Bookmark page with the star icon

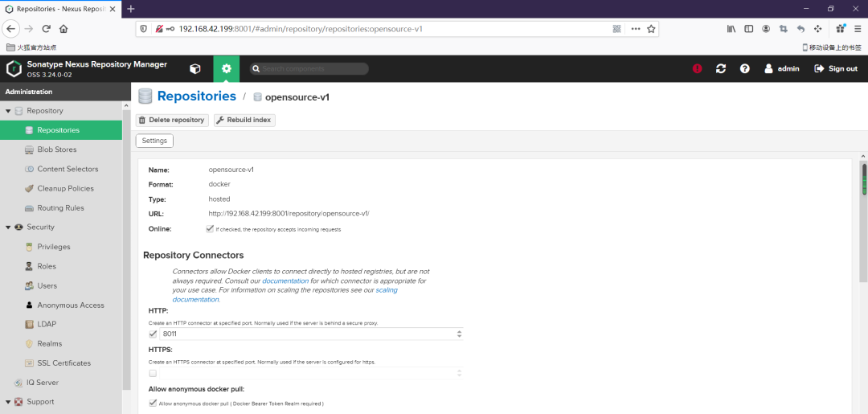[x=651, y=29]
